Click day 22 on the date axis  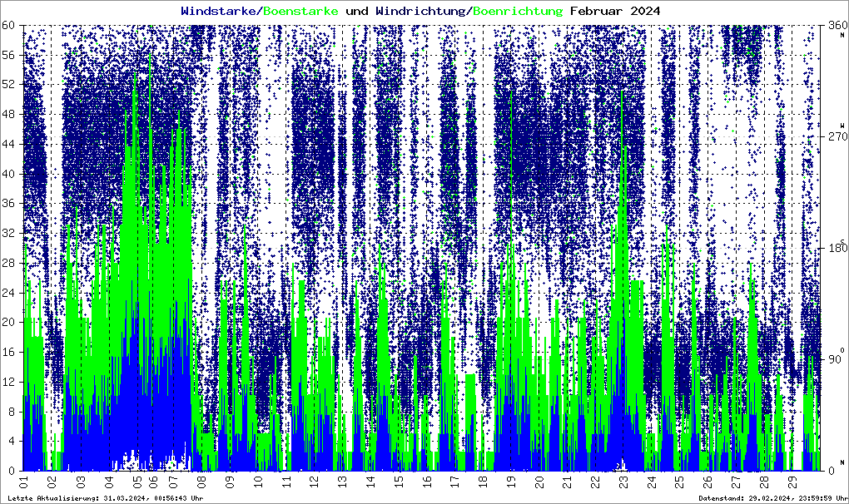point(595,482)
